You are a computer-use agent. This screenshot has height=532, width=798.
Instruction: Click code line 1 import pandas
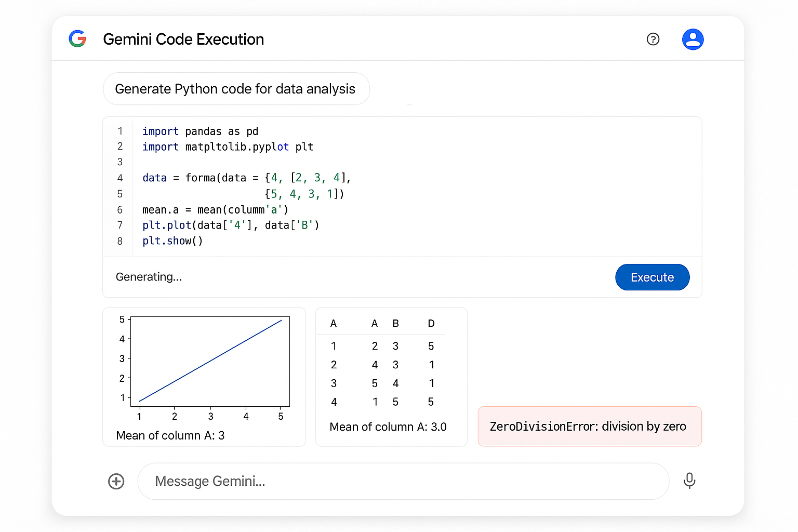pyautogui.click(x=200, y=131)
